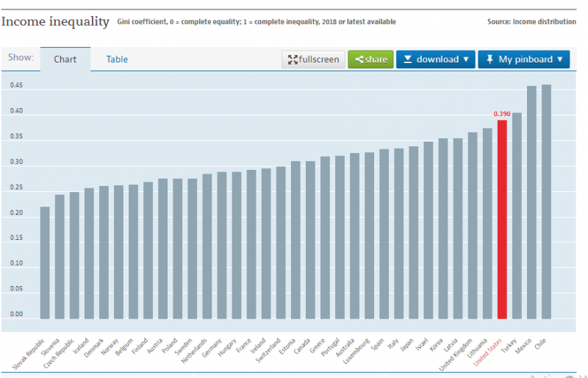Image resolution: width=588 pixels, height=378 pixels.
Task: Click the pushpin icon for My pinboard
Action: [489, 60]
